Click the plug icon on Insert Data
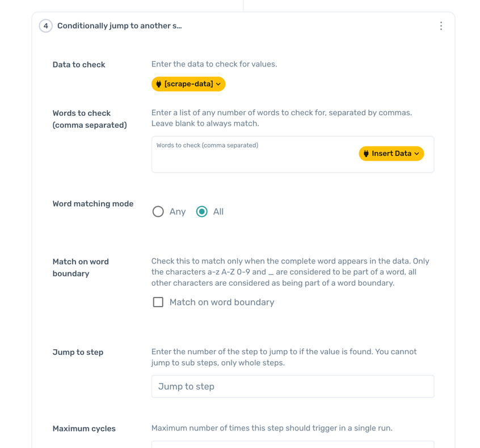 pos(367,153)
